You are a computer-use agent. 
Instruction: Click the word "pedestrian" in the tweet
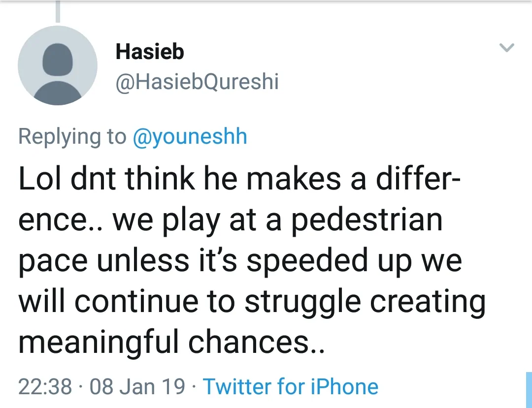pos(366,220)
